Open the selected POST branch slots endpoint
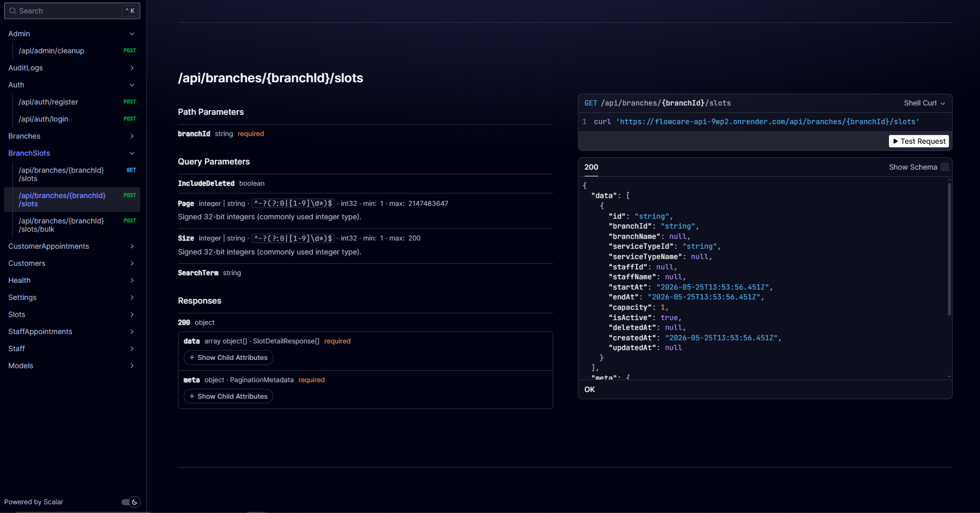Viewport: 980px width, 513px height. [x=72, y=200]
